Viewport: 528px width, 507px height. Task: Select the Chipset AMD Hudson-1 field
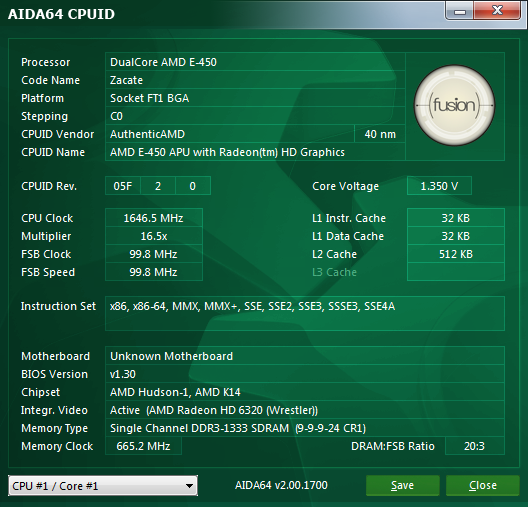305,392
